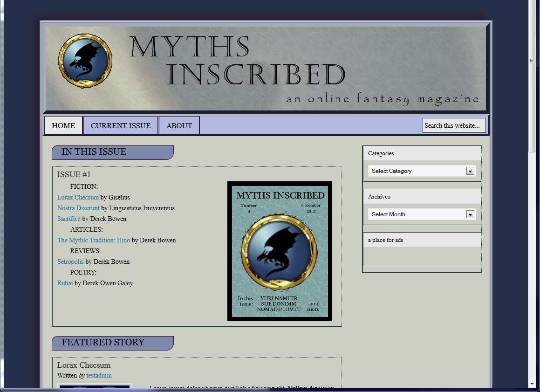Select the HOME navigation tab
The width and height of the screenshot is (540, 392).
tap(63, 125)
